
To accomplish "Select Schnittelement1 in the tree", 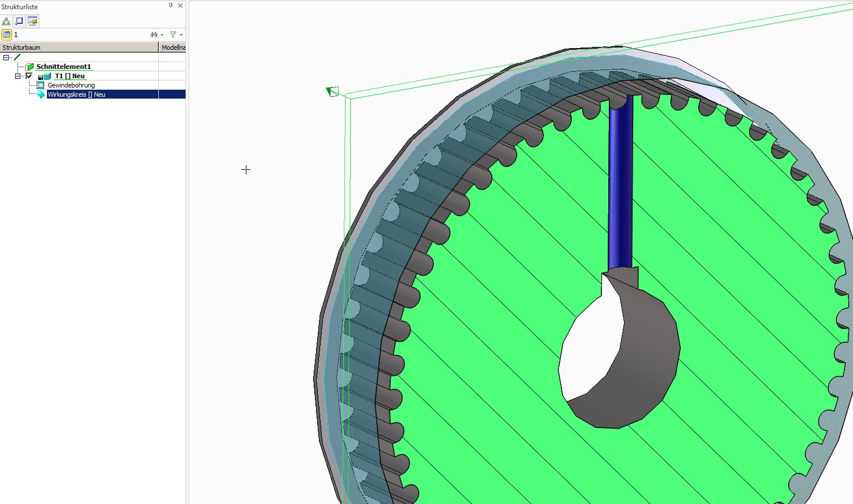I will pyautogui.click(x=64, y=67).
